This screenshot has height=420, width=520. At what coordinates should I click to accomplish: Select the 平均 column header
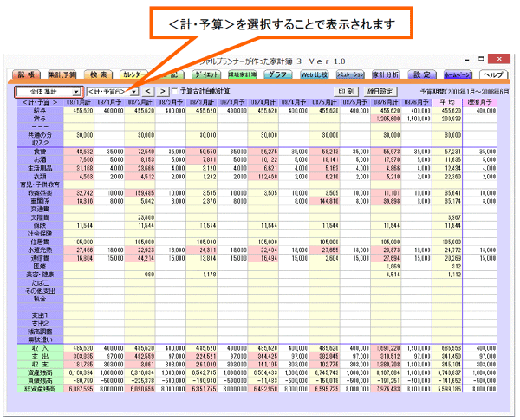447,102
